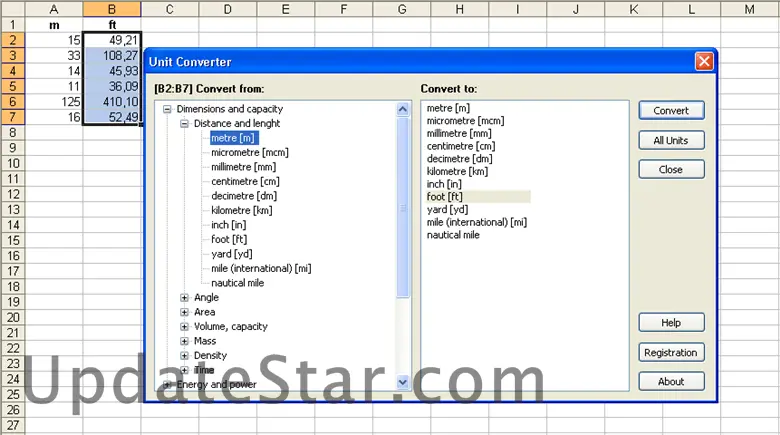The width and height of the screenshot is (780, 435).
Task: Click cell B3 with value 108,27
Action: 112,55
